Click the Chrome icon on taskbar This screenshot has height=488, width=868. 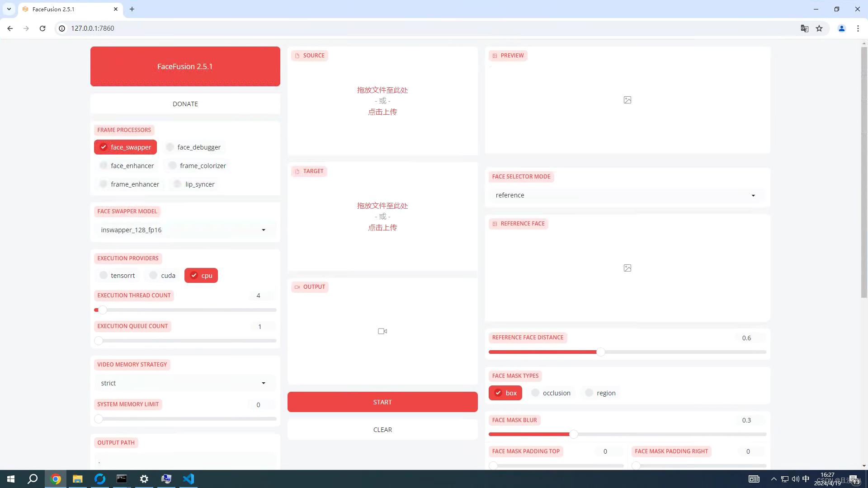point(56,479)
